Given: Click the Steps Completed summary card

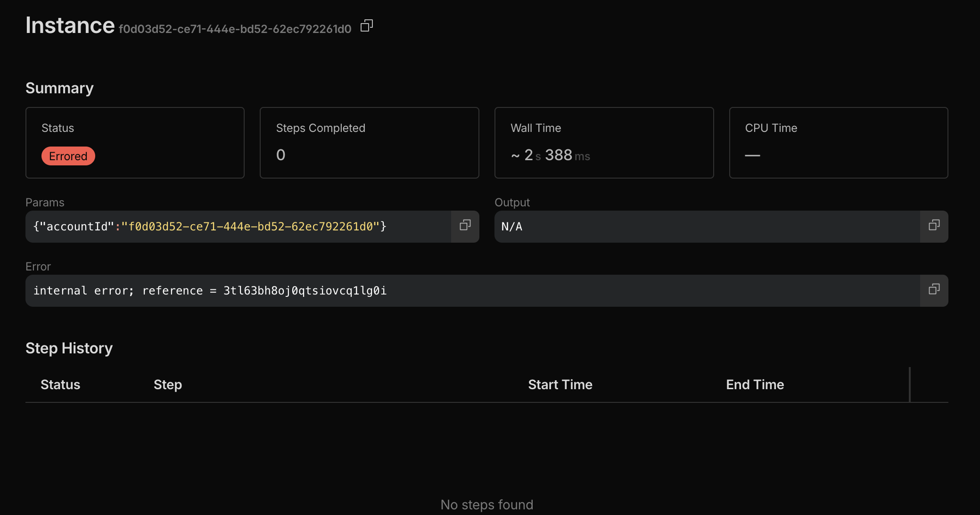Looking at the screenshot, I should click(369, 143).
